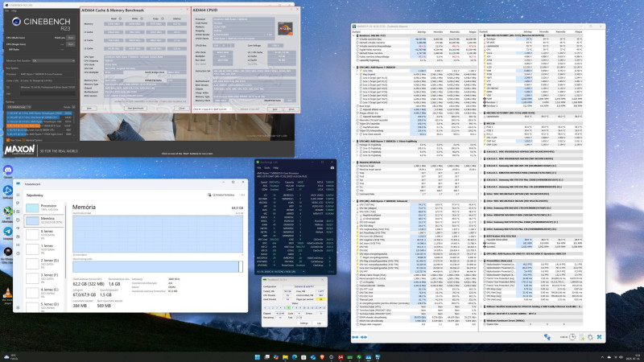Click HWiNFO blue X close-sensors icon

click(x=599, y=337)
